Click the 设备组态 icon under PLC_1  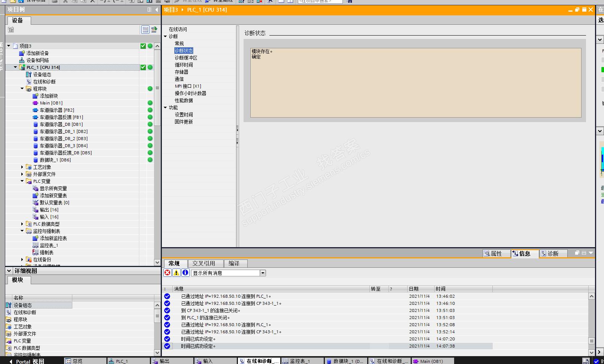click(29, 75)
